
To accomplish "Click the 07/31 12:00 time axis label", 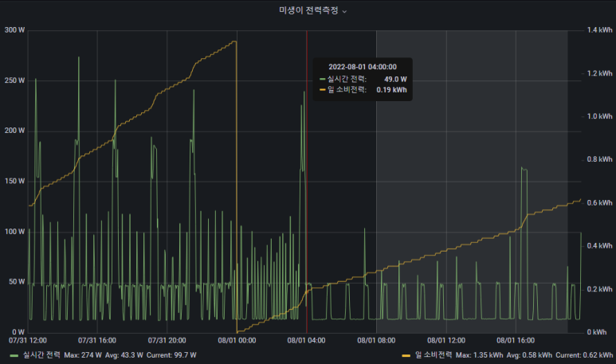I will point(28,340).
